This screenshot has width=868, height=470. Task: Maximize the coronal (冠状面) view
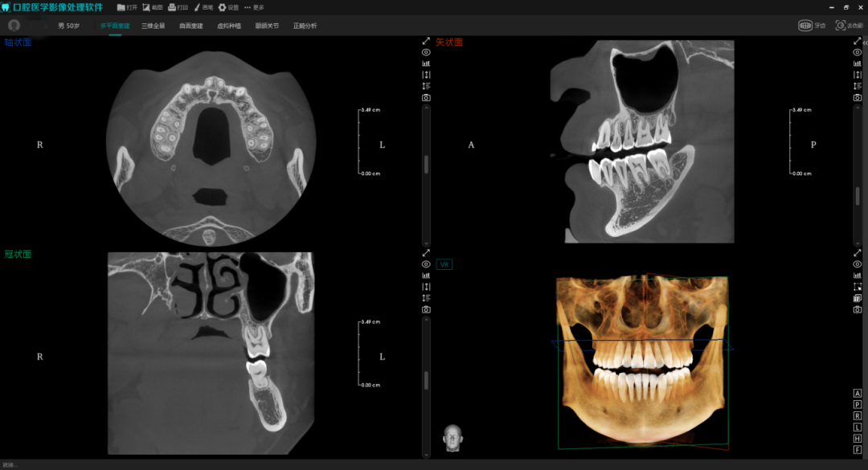coord(426,253)
